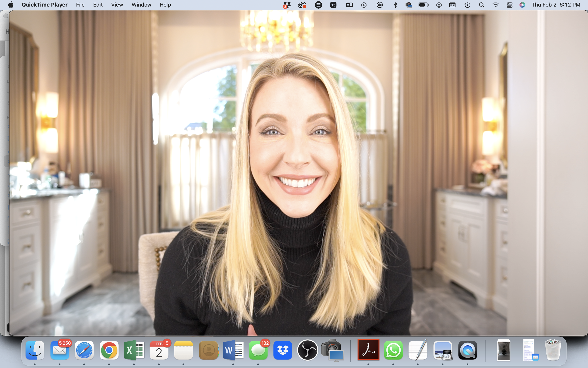The height and width of the screenshot is (368, 588).
Task: Open Spotlight search
Action: [x=482, y=5]
